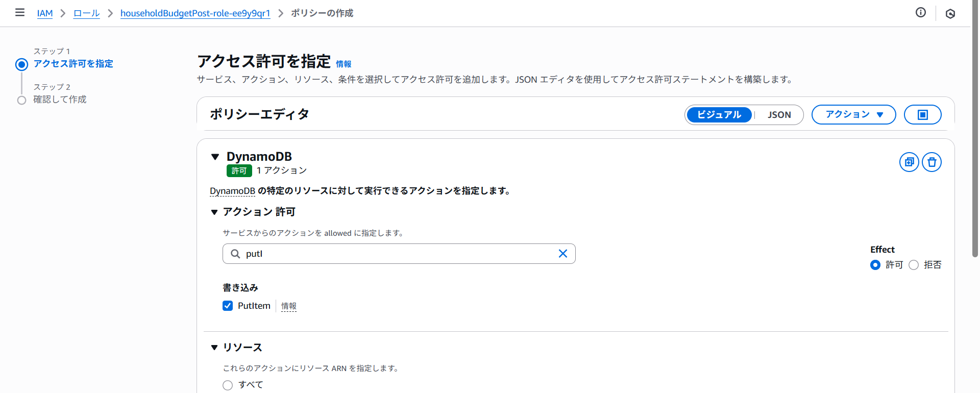Click the magnifier icon in action search

click(235, 254)
